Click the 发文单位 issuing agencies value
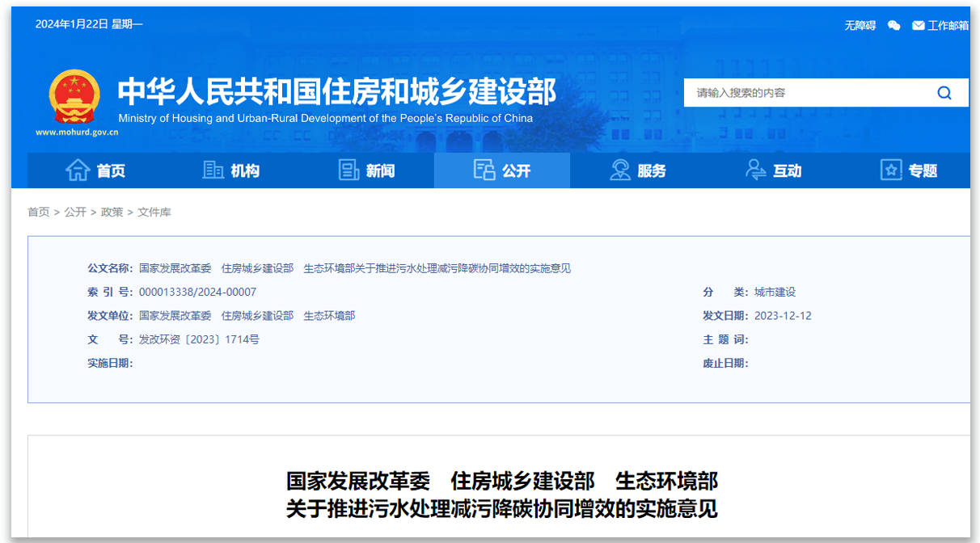 click(x=247, y=316)
